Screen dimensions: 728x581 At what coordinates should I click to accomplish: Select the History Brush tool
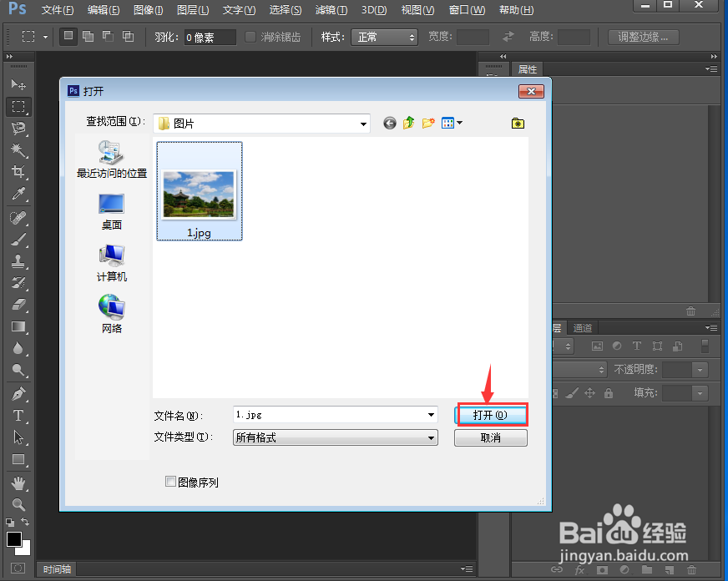pos(18,283)
